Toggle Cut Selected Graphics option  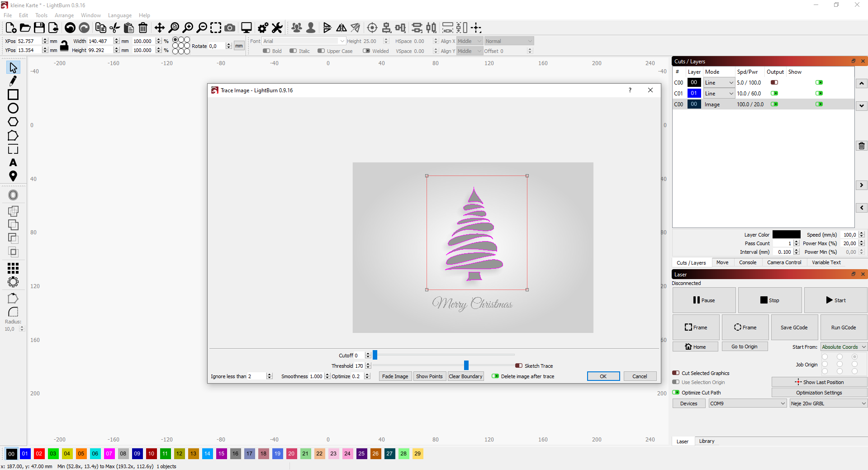[676, 373]
